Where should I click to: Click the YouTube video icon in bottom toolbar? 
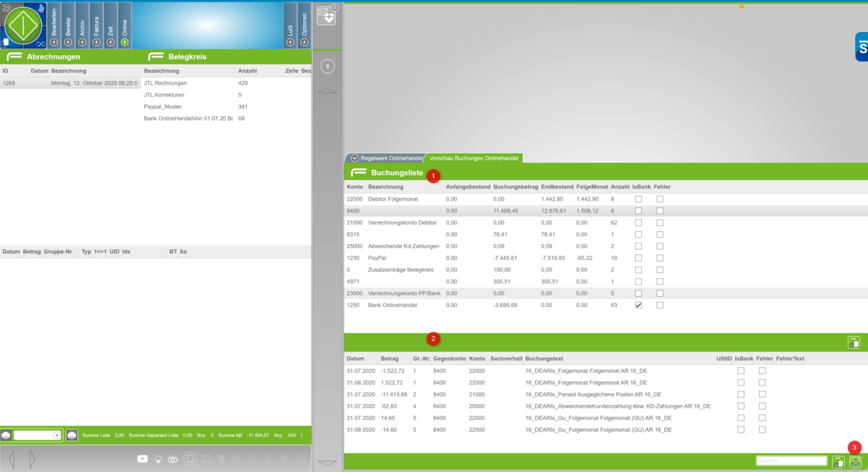[143, 459]
